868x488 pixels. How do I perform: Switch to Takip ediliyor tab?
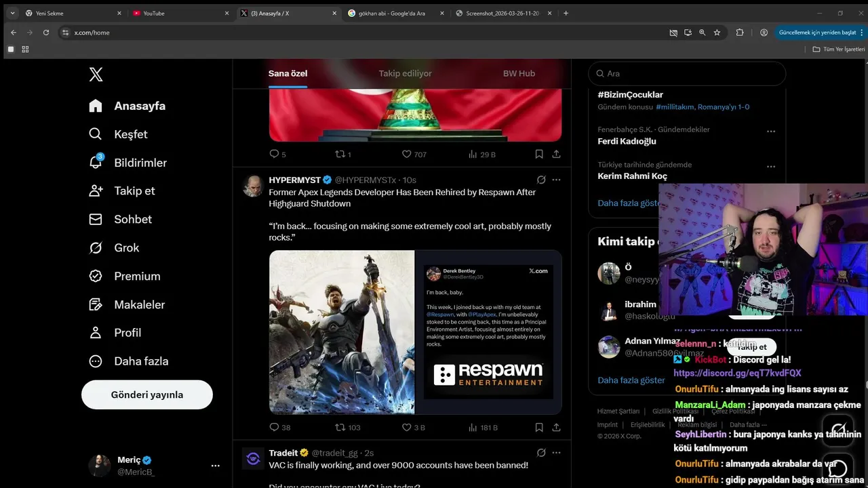tap(405, 73)
